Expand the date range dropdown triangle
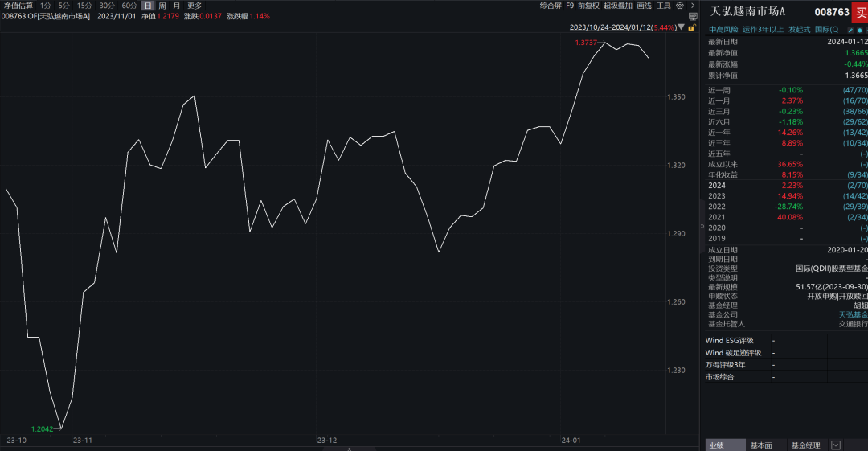Viewport: 868px width, 451px height. coord(682,27)
